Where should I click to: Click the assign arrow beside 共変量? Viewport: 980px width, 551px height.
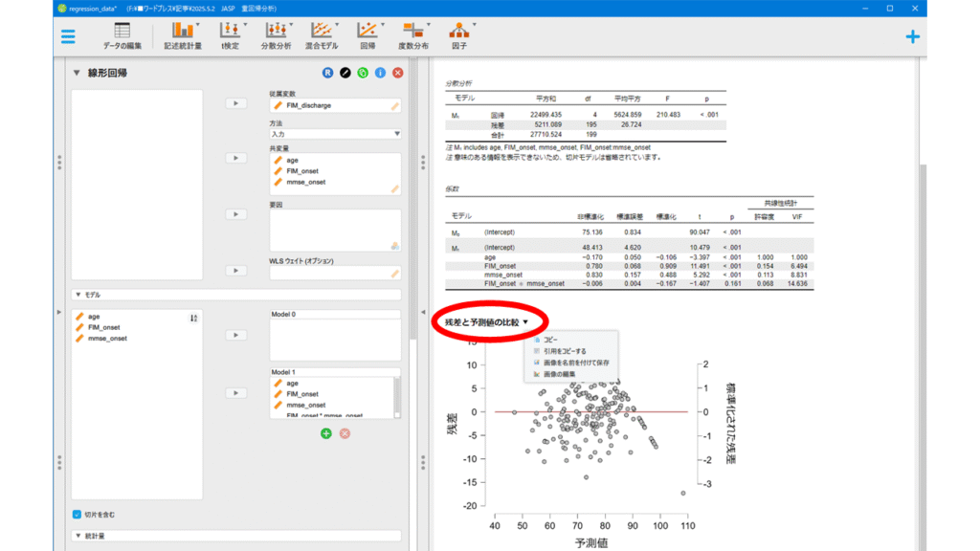[235, 158]
